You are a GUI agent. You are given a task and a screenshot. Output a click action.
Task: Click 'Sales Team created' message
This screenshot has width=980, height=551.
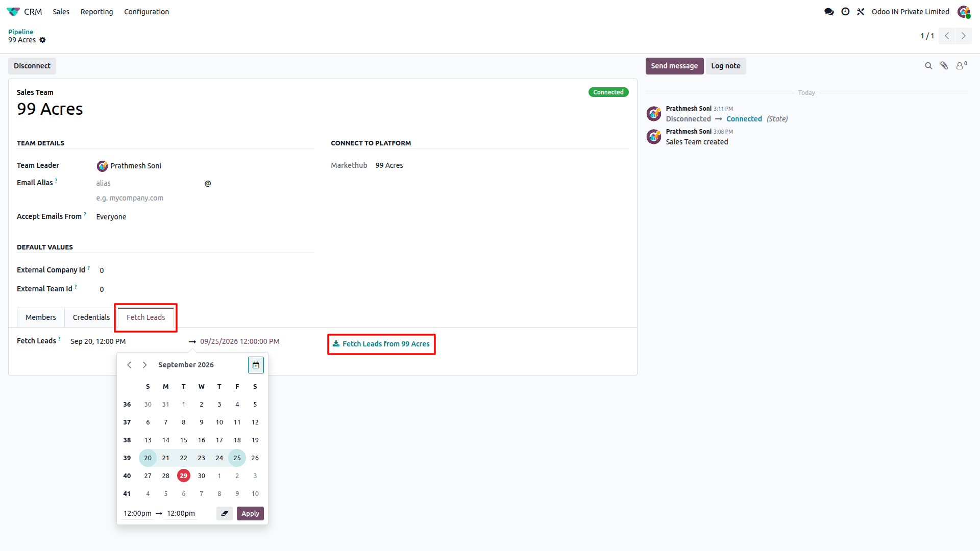point(697,142)
